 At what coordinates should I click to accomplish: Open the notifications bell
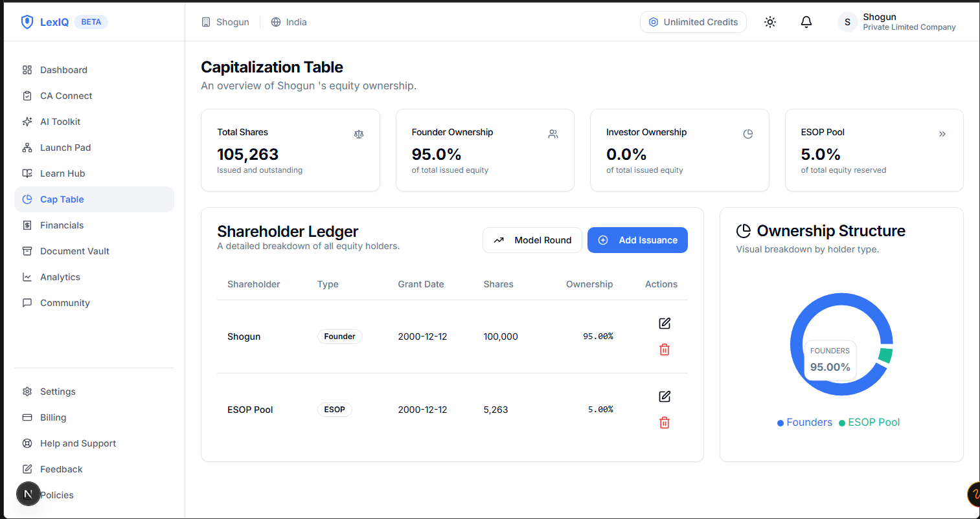click(806, 22)
